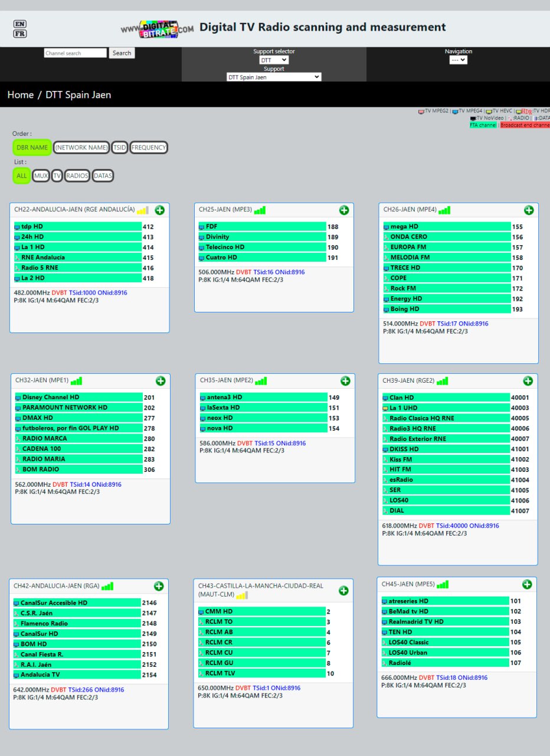
Task: Click the radio icon beside RNE Andalucía
Action: [17, 258]
